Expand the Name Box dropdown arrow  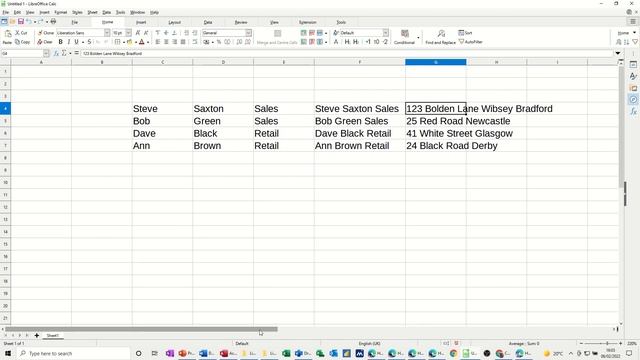[x=46, y=53]
